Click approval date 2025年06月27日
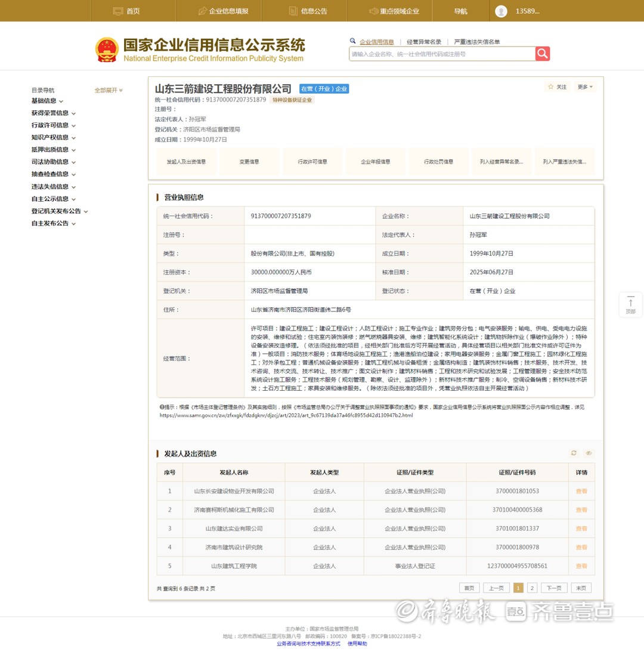 (x=491, y=272)
